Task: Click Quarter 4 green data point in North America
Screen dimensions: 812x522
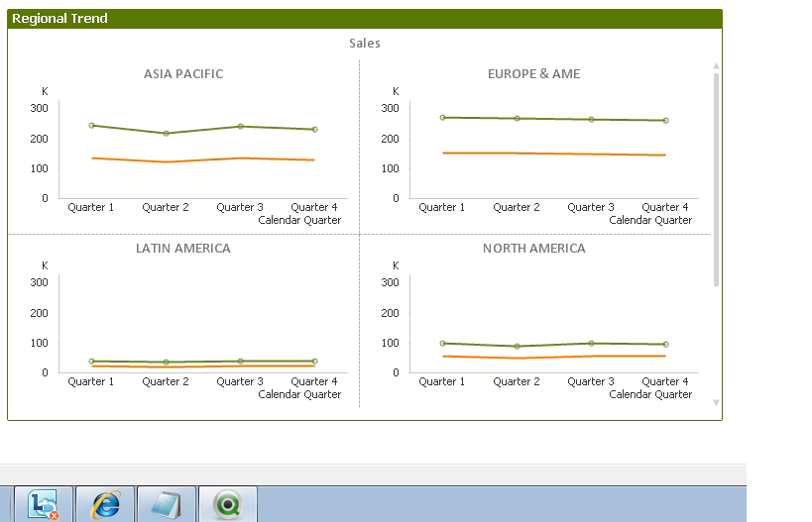Action: (666, 344)
